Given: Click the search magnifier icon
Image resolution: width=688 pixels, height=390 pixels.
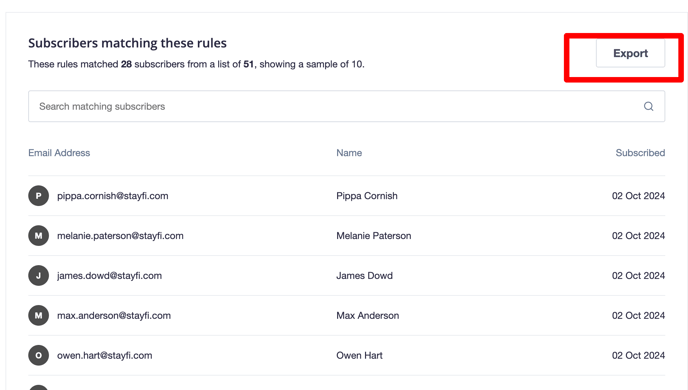Looking at the screenshot, I should click(649, 106).
